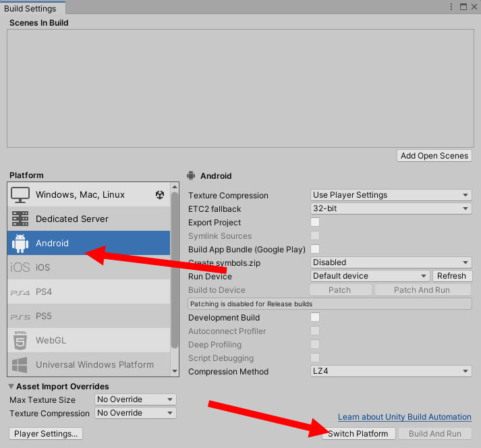Click the Patching is disabled for Release builds message
The height and width of the screenshot is (448, 481).
point(330,304)
